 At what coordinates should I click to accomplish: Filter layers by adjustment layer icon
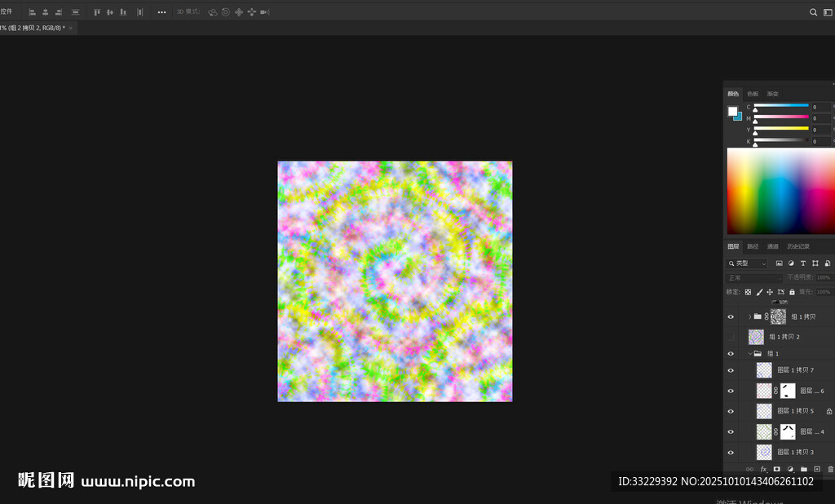(x=791, y=263)
